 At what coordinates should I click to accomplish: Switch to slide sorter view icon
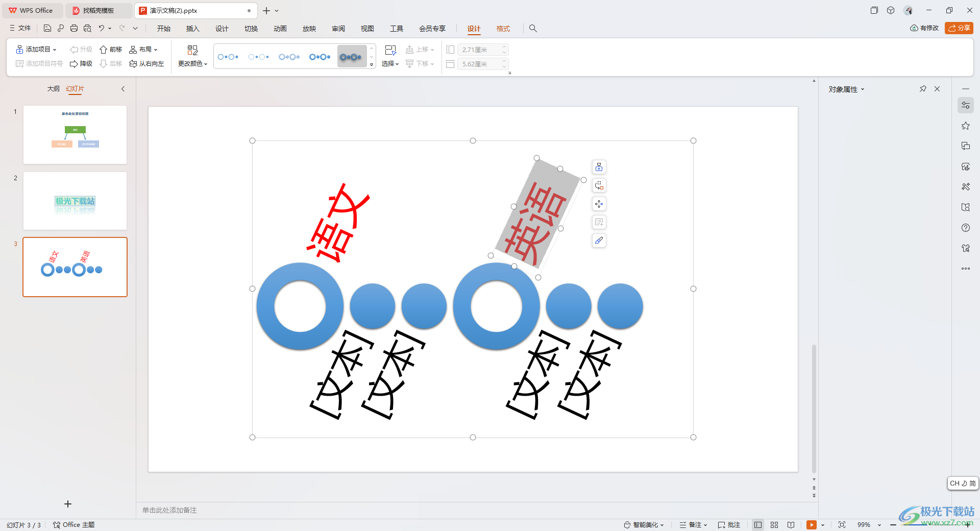(774, 525)
